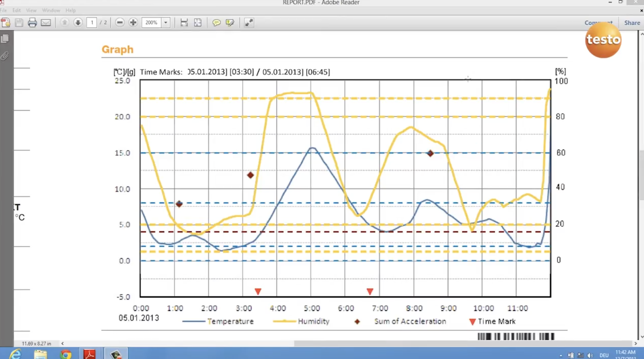Go to next page arrow

point(78,23)
